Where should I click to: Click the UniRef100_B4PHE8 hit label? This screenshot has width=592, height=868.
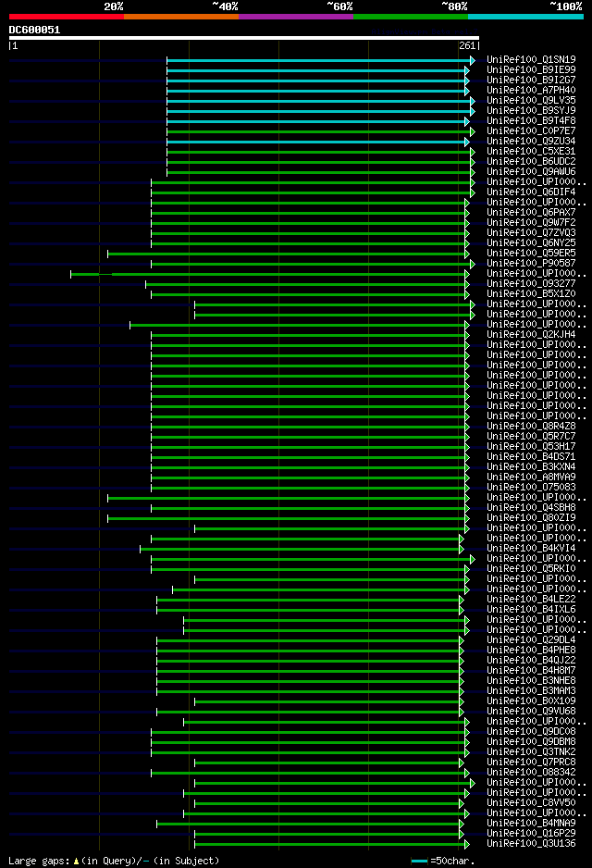[531, 650]
